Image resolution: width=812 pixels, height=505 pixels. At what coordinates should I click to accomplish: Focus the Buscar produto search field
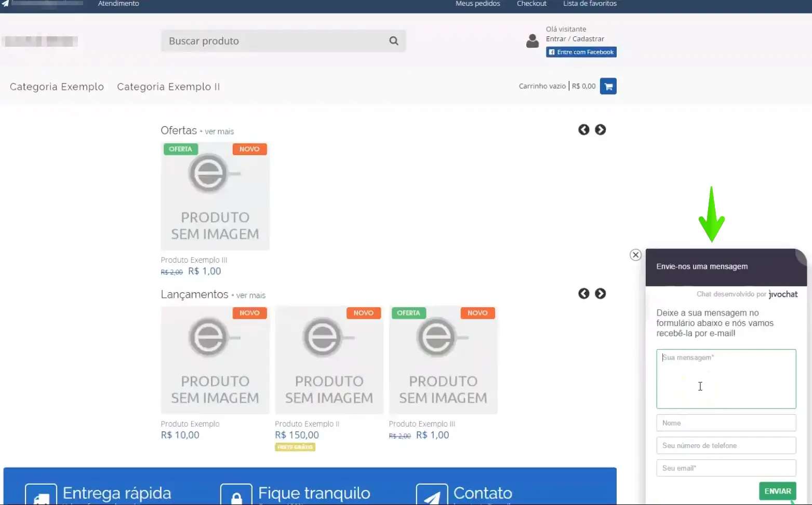point(275,41)
